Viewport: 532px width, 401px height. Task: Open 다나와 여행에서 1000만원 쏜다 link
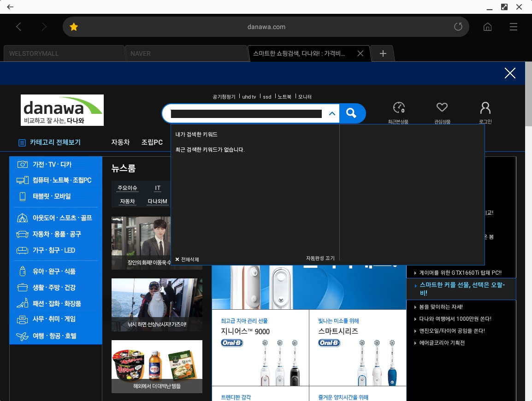(x=455, y=319)
